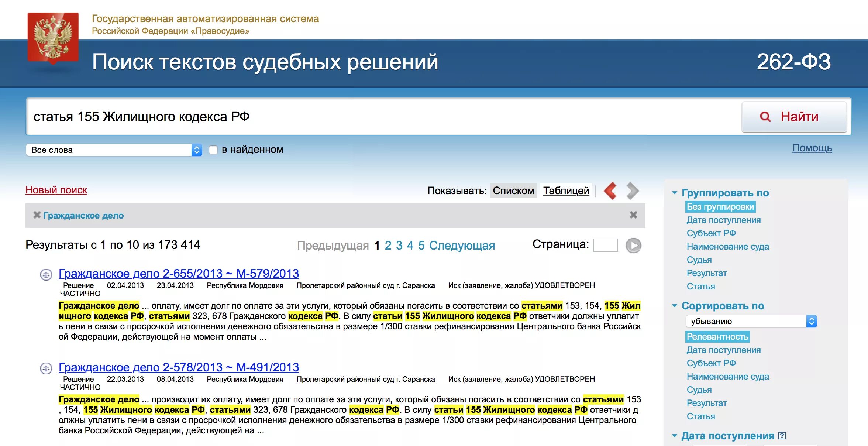Sort results by Дата поступления
This screenshot has width=868, height=446.
pos(723,350)
